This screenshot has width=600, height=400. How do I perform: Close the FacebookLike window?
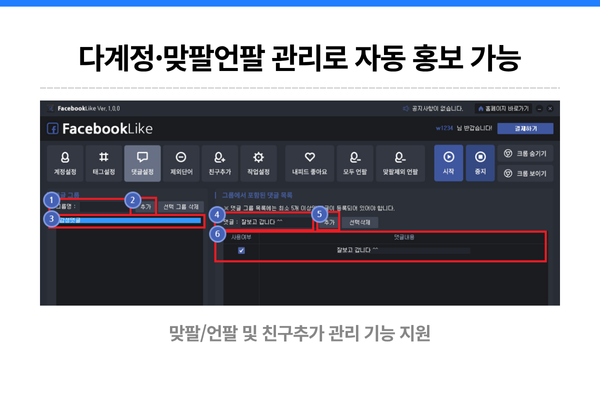pos(550,109)
